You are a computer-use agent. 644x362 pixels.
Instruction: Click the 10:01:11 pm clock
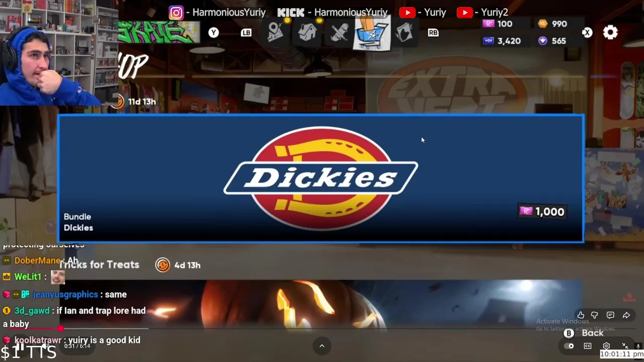pyautogui.click(x=622, y=354)
